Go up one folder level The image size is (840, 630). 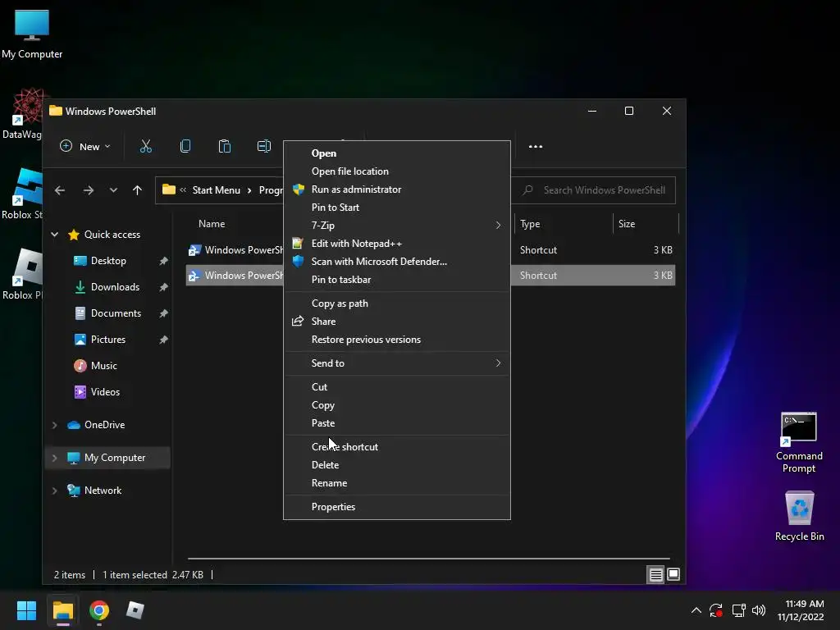(x=137, y=190)
